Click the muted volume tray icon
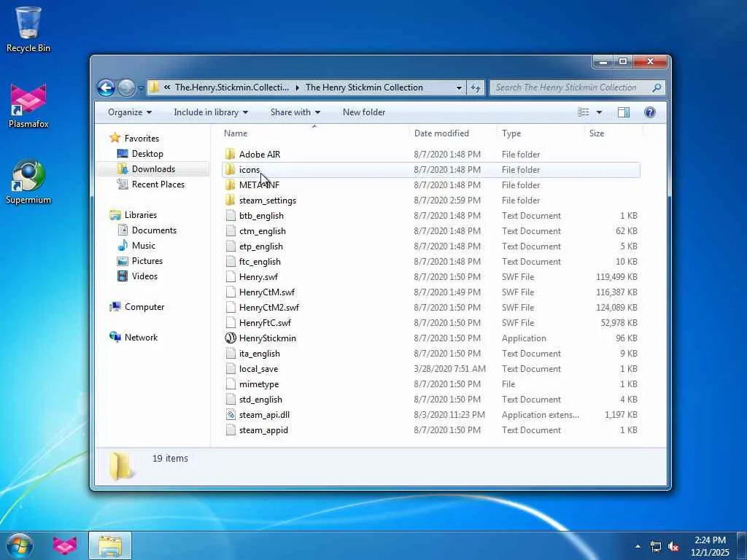Image resolution: width=747 pixels, height=560 pixels. 673,547
